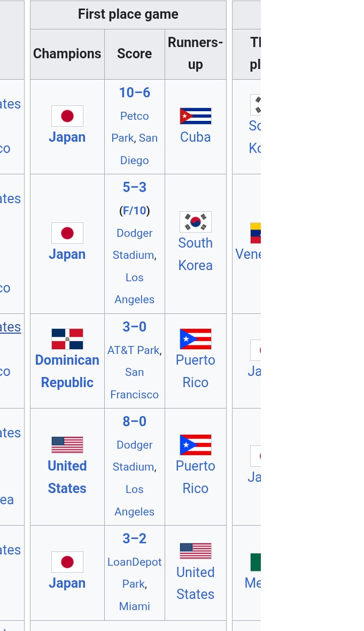Click the Puerto Rico flag beside the 8–0 score
364x631 pixels.
tap(196, 445)
